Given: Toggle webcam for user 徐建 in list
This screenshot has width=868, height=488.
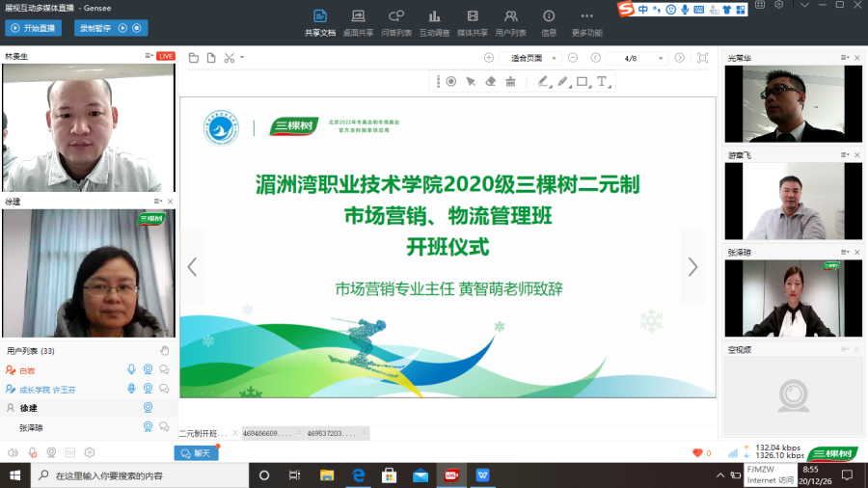Looking at the screenshot, I should (148, 408).
